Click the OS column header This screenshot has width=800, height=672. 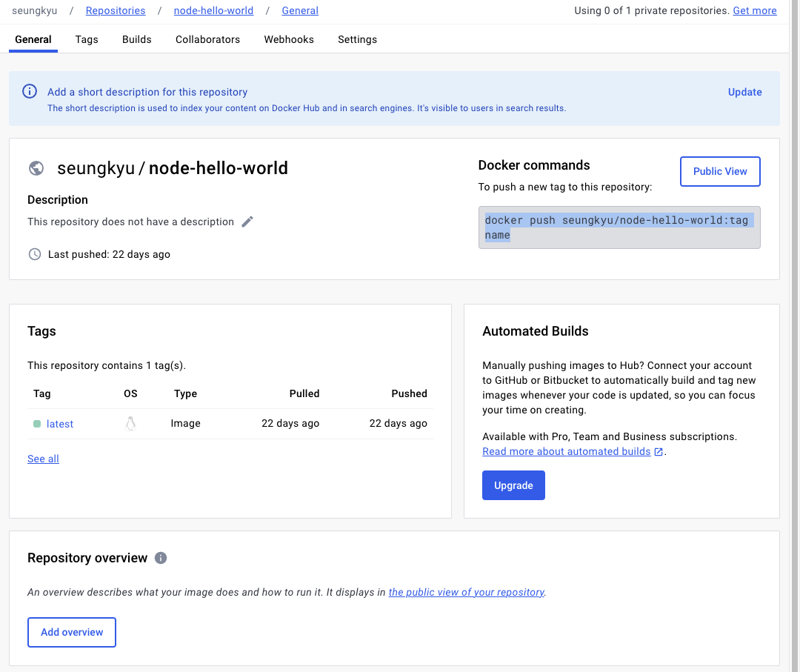pos(130,393)
